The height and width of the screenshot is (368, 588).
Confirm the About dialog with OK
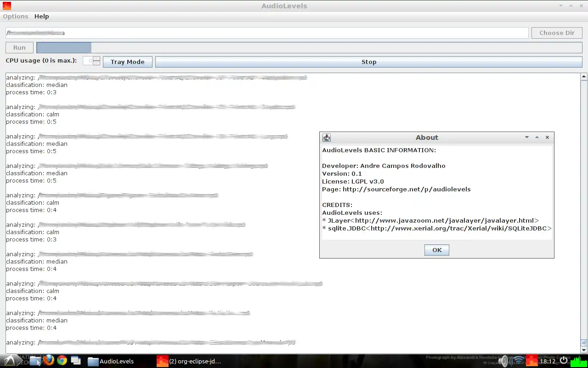437,250
